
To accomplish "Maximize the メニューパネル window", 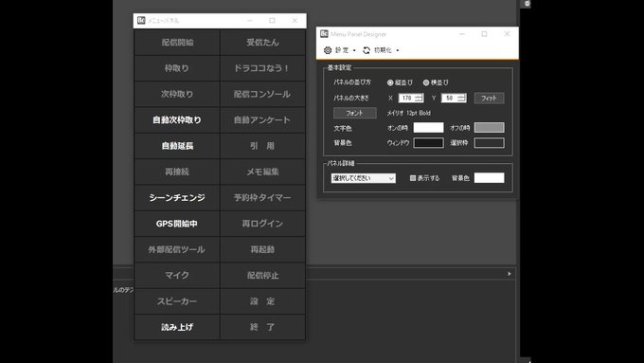I will [x=272, y=21].
